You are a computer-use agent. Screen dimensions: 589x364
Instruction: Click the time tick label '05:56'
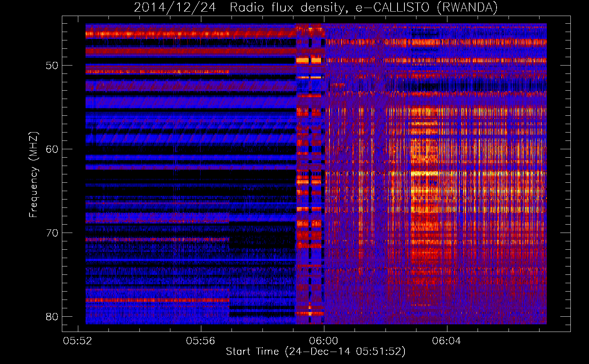201,341
